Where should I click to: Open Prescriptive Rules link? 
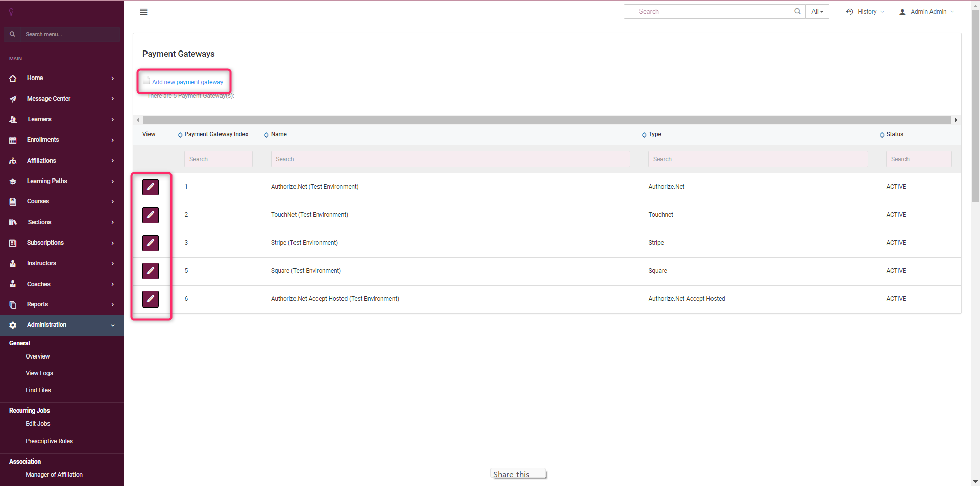pos(49,441)
